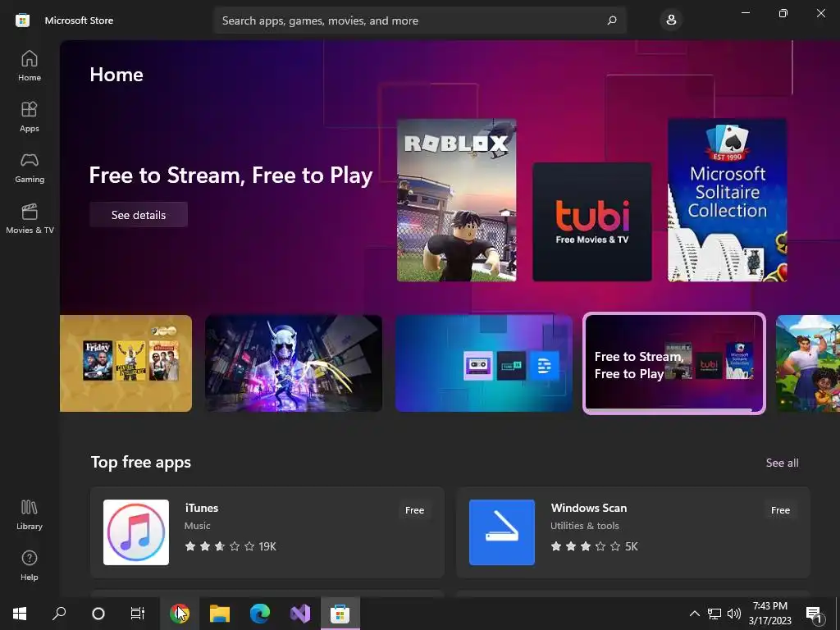Click iTunes star rating 19K
Viewport: 840px width, 630px height.
click(x=231, y=546)
